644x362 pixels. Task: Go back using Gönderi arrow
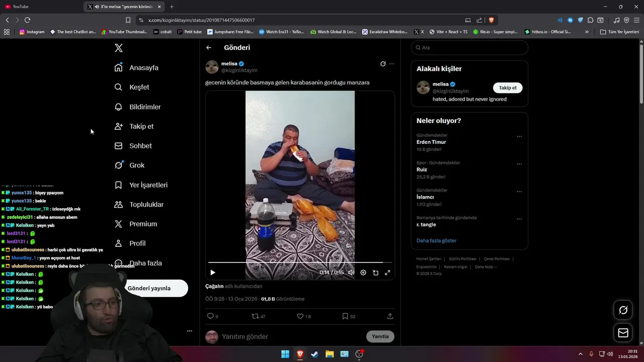pyautogui.click(x=209, y=48)
